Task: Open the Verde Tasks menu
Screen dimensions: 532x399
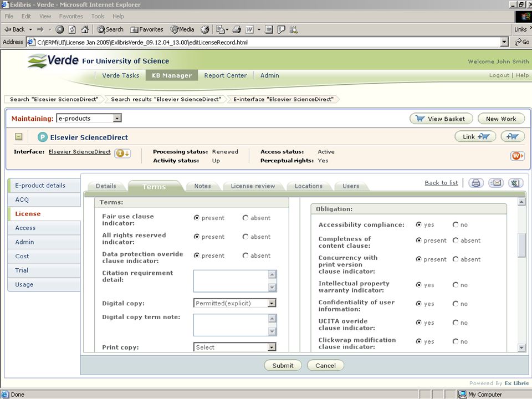Action: tap(120, 75)
